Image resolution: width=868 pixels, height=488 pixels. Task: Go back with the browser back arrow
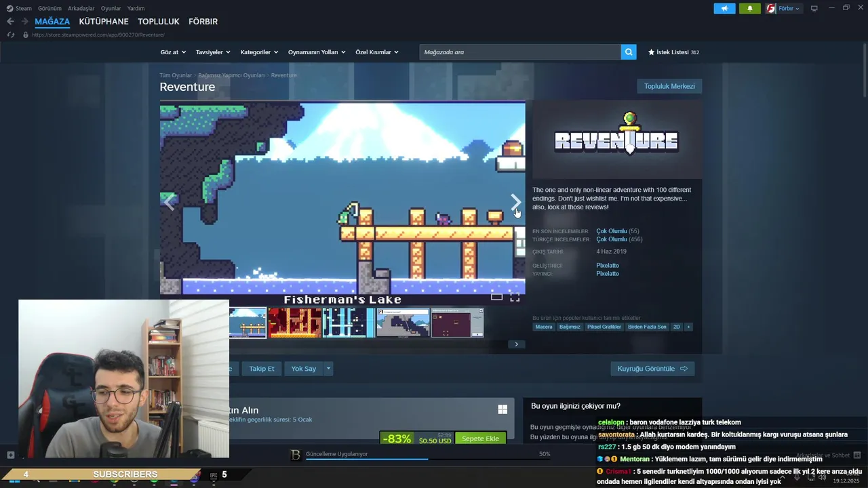click(10, 22)
